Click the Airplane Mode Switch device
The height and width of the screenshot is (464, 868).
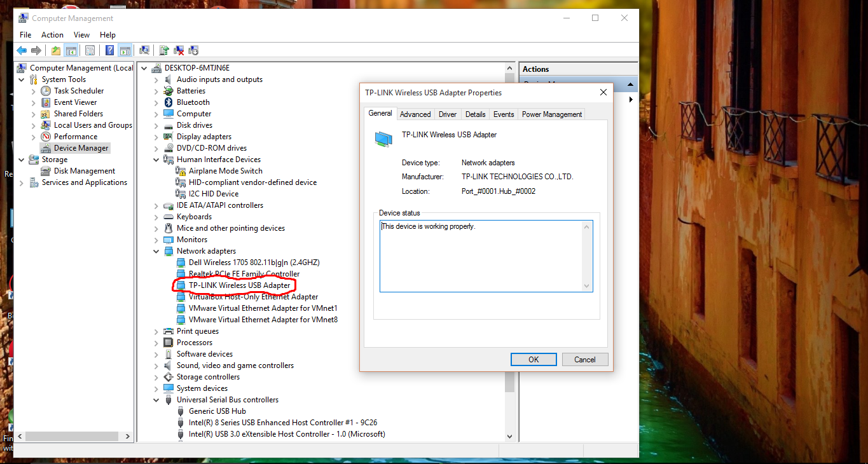pyautogui.click(x=226, y=171)
